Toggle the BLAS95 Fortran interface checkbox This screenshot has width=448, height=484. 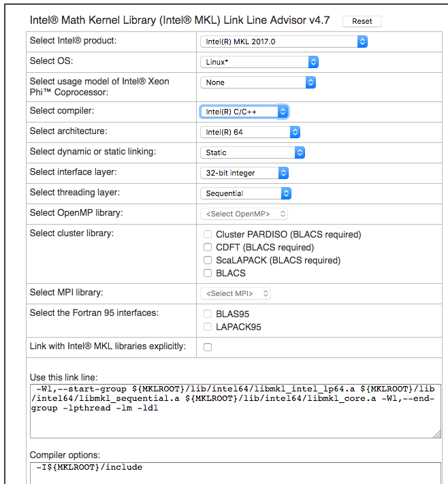point(208,314)
